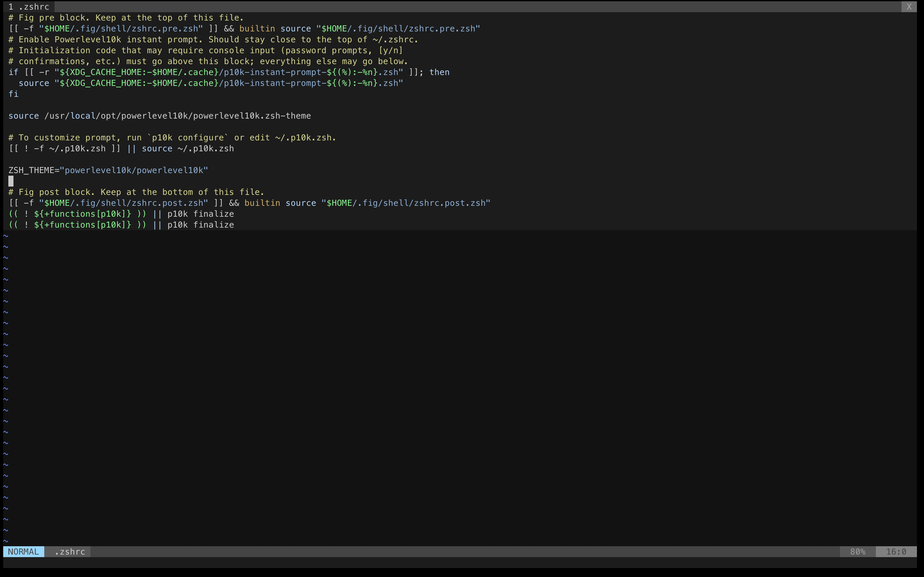Click the Powerlevel10k instant prompt comment

point(213,39)
